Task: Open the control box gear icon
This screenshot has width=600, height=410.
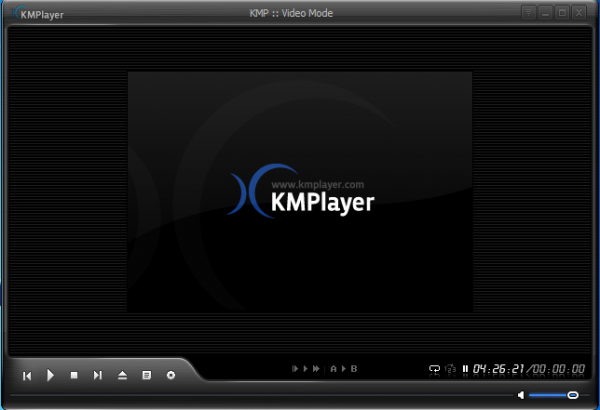Action: [171, 375]
